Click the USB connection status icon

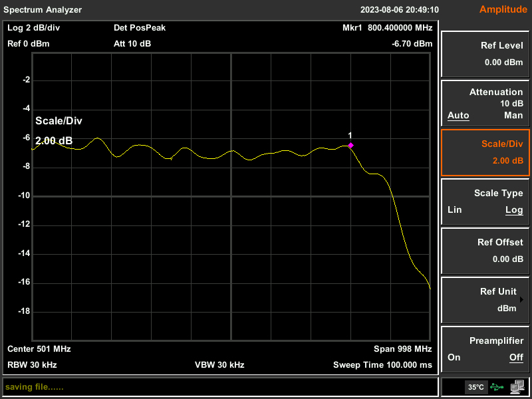coord(497,387)
